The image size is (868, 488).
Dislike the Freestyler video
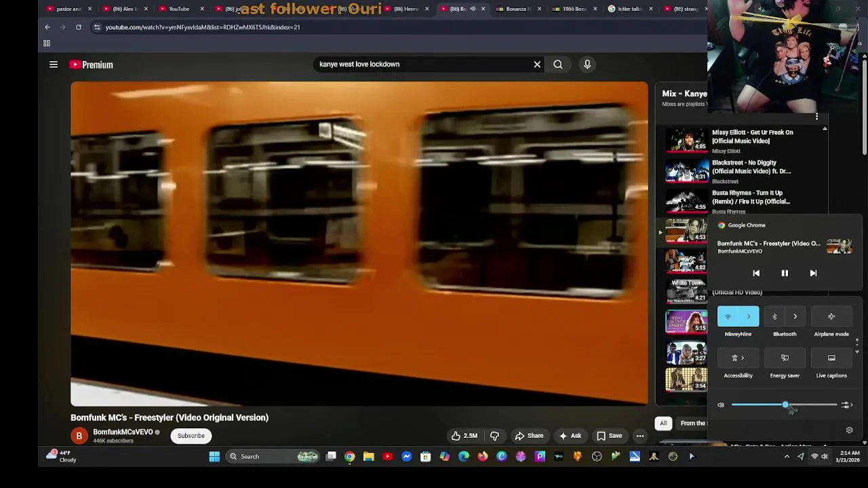click(494, 436)
